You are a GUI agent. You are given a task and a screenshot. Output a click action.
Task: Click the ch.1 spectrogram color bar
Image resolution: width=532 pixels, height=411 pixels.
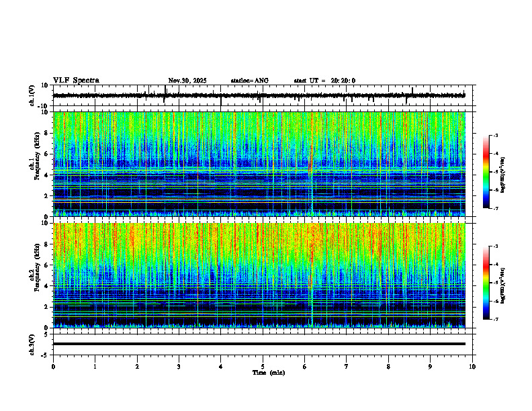point(486,172)
